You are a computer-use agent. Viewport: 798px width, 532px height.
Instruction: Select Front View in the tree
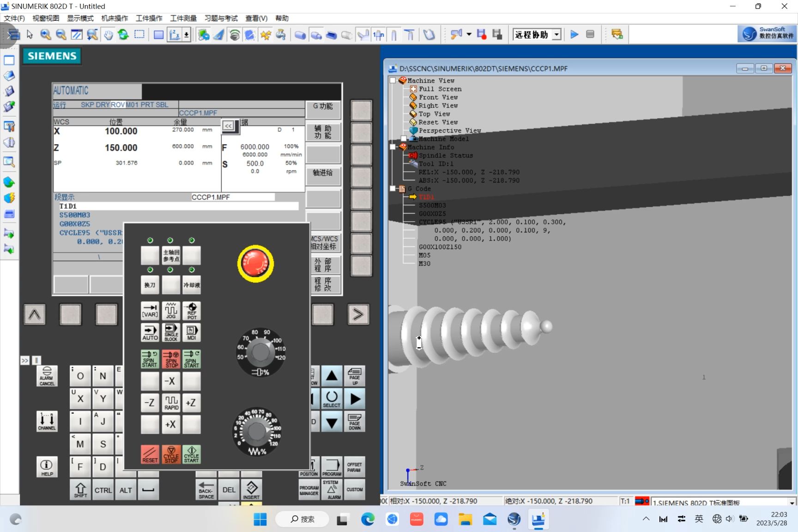[438, 97]
